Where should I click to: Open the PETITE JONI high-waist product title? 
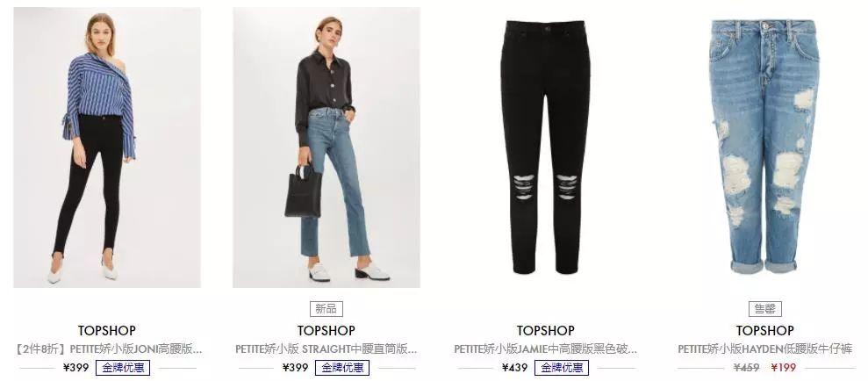coord(109,349)
